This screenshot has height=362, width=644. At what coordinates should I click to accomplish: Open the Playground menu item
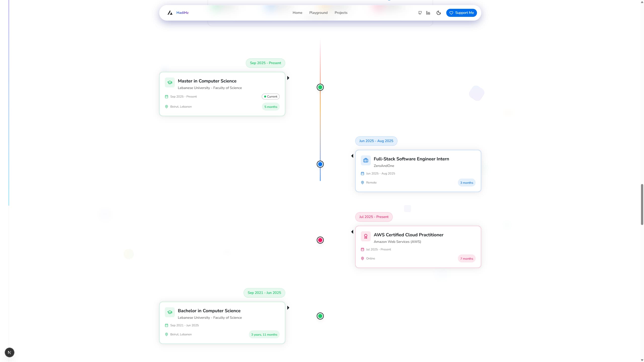(318, 13)
